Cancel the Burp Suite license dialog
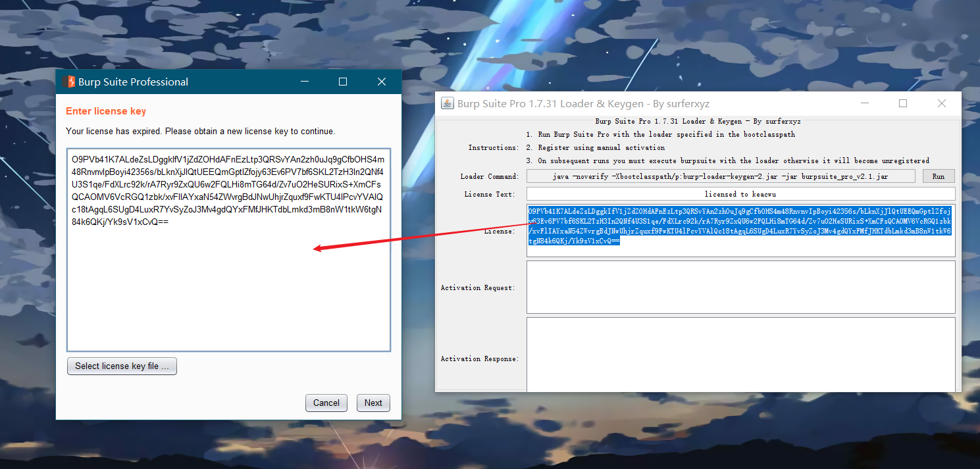This screenshot has width=980, height=469. tap(326, 403)
